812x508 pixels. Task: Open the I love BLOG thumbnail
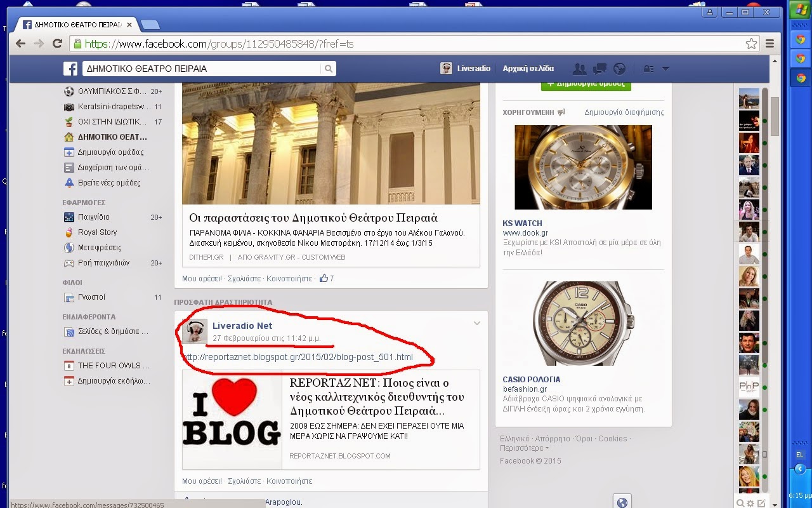click(x=232, y=420)
